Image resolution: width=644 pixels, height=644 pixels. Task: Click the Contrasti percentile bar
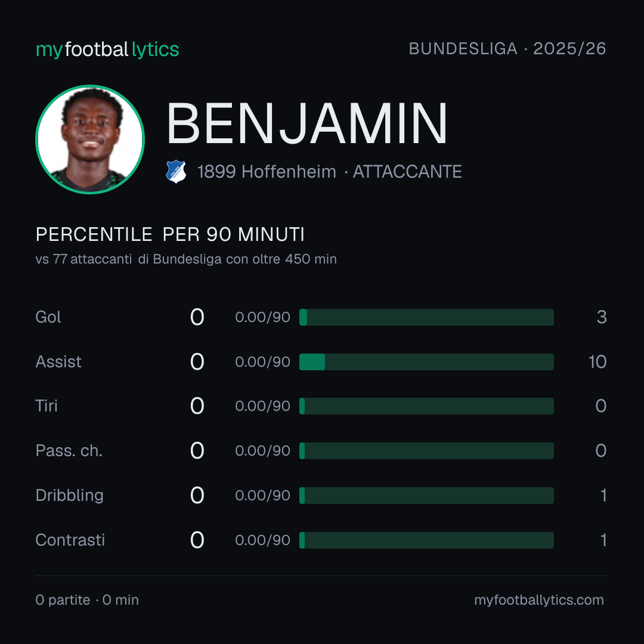click(x=426, y=540)
